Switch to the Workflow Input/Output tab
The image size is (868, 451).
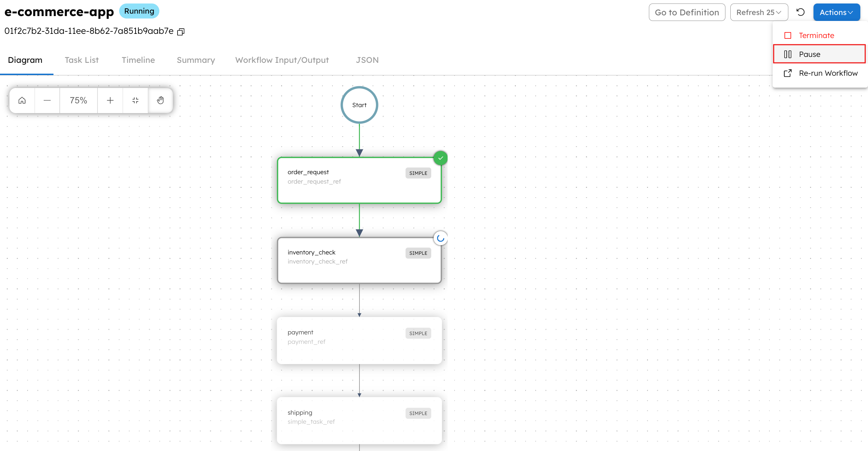(282, 60)
